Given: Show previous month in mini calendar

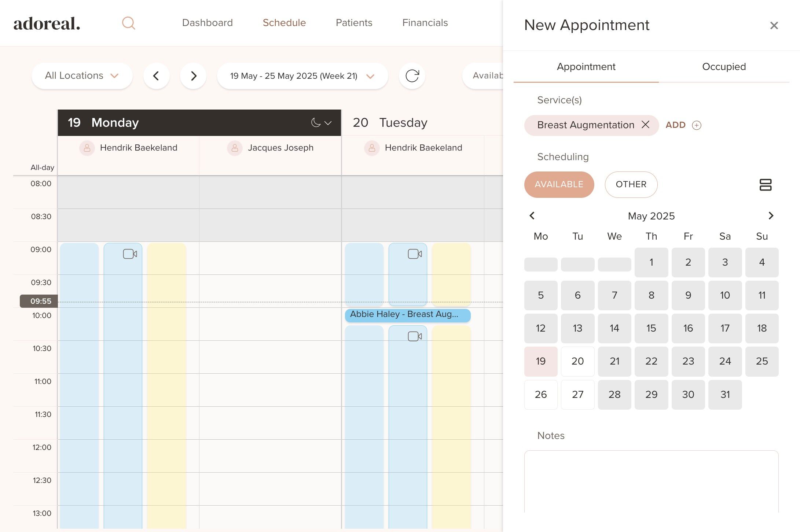Looking at the screenshot, I should click(532, 216).
